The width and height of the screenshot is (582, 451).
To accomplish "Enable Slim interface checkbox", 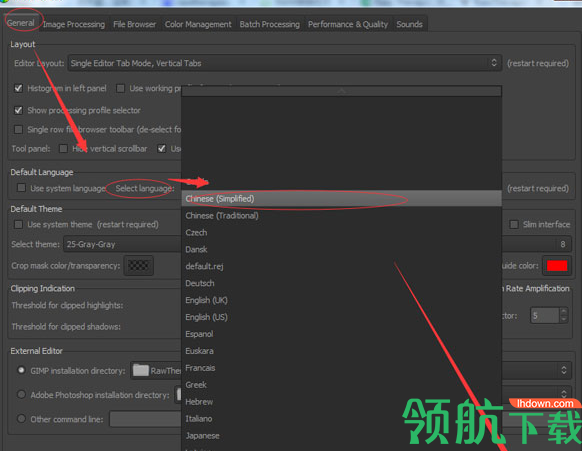I will [x=514, y=224].
